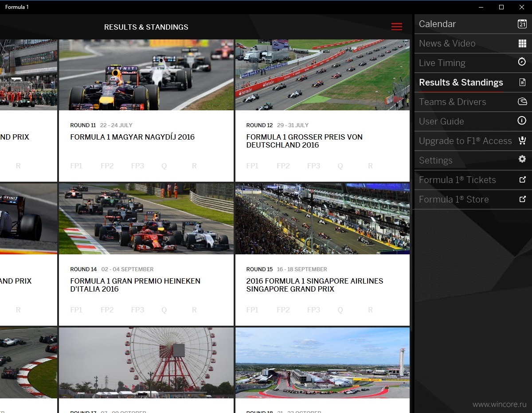The image size is (532, 413).
Task: Click the title FORMULA 1 GROSSER PREIS VON DEUTSCHLAND 2016
Action: [x=305, y=141]
